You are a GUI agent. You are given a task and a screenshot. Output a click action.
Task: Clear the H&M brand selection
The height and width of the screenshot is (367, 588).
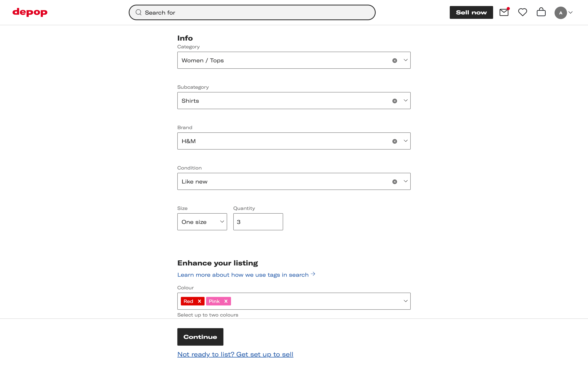pos(395,141)
